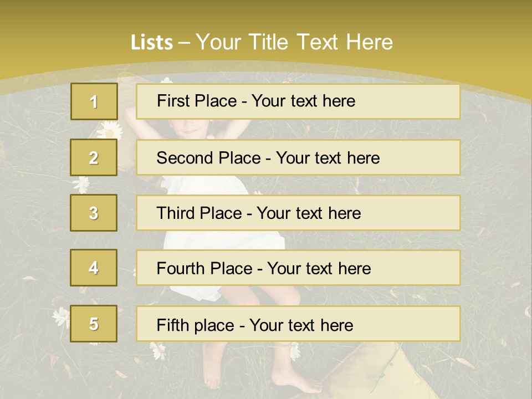
Task: Click the Third Place text bar
Action: click(x=298, y=213)
